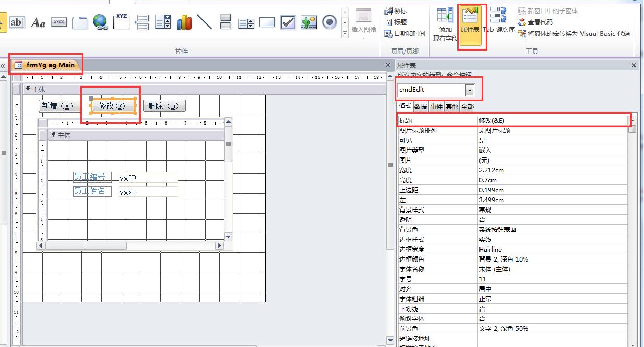Choose the Tab Control tool
The height and width of the screenshot is (347, 644).
[x=80, y=22]
